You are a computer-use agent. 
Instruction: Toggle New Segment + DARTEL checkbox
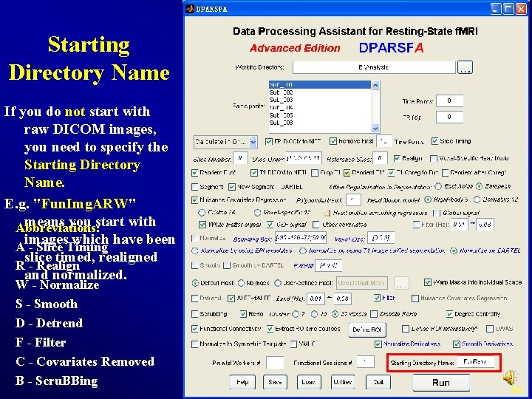click(x=232, y=187)
